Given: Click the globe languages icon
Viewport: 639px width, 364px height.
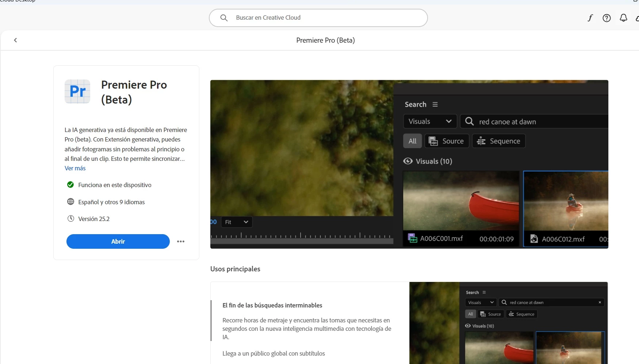Looking at the screenshot, I should click(70, 202).
